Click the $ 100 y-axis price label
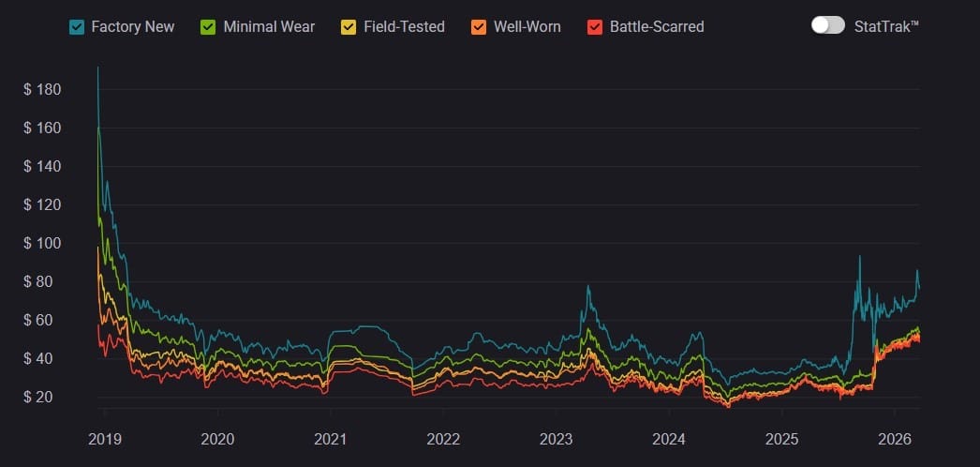Image resolution: width=980 pixels, height=467 pixels. pos(42,244)
